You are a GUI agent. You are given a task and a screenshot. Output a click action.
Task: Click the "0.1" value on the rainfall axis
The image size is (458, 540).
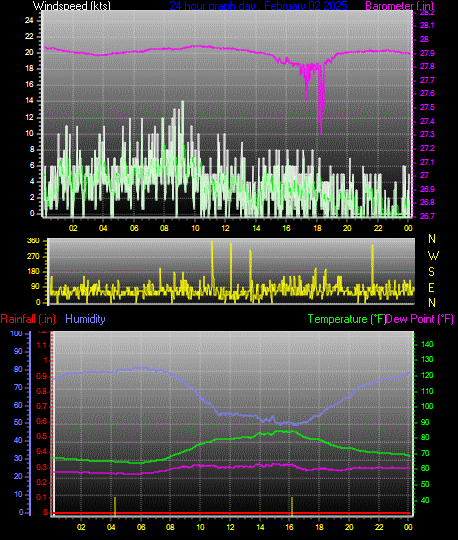pyautogui.click(x=42, y=497)
